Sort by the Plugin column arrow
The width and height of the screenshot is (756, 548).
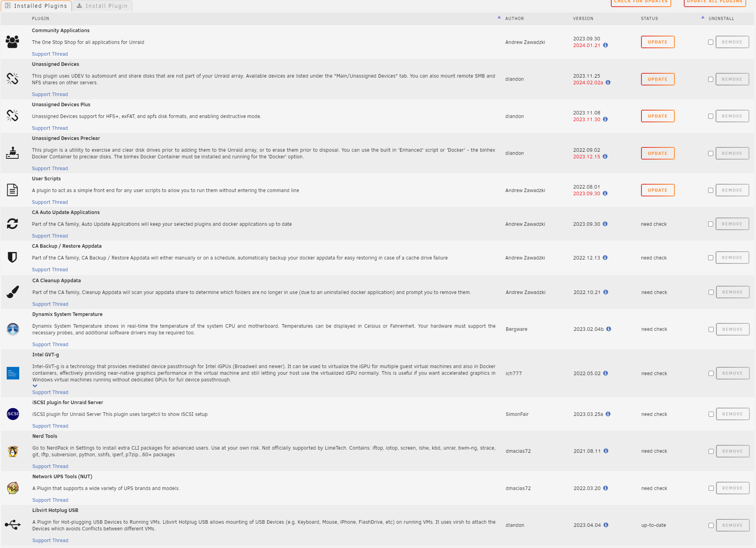[x=499, y=17]
